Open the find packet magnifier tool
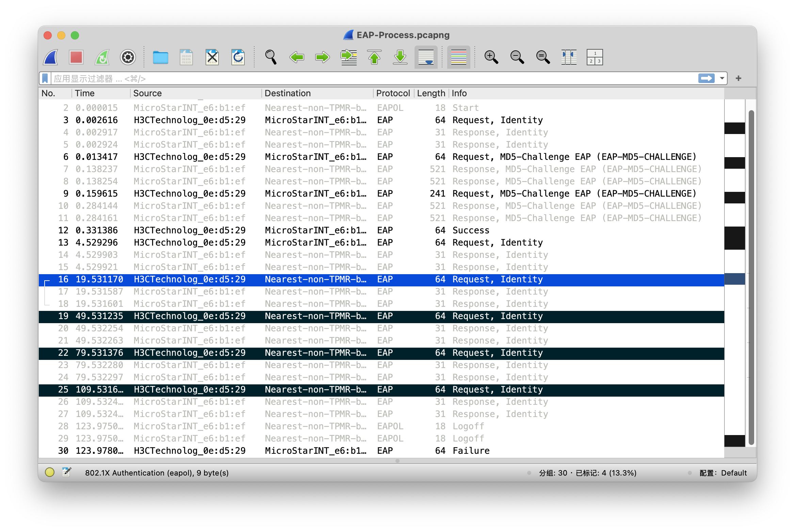 [x=271, y=57]
